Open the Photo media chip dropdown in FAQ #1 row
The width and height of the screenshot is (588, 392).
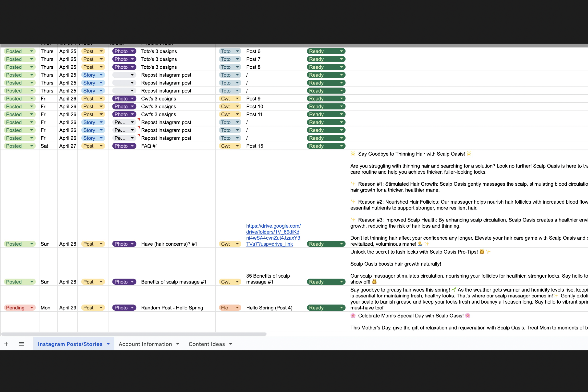tap(132, 146)
